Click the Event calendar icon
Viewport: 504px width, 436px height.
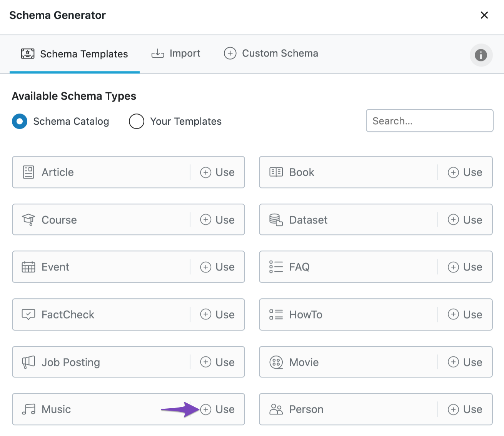(28, 267)
